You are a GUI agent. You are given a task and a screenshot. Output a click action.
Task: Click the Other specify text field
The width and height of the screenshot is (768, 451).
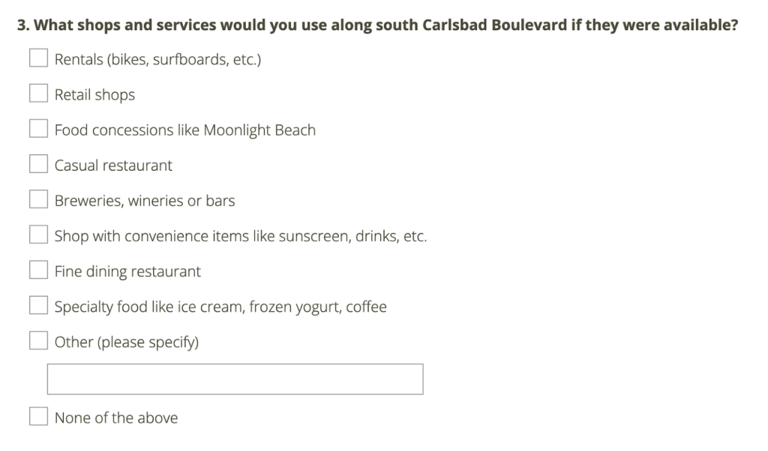tap(235, 379)
